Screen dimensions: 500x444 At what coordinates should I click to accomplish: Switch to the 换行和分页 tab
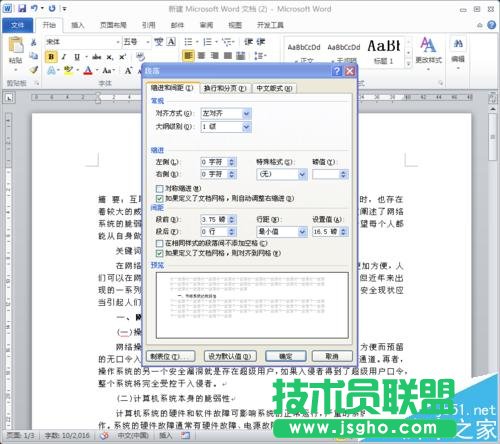(225, 88)
